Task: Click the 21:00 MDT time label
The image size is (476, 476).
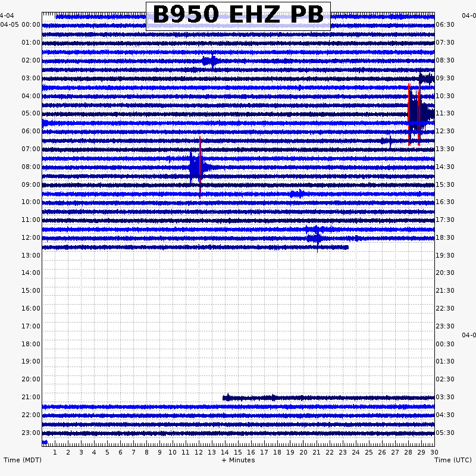Action: pos(31,397)
